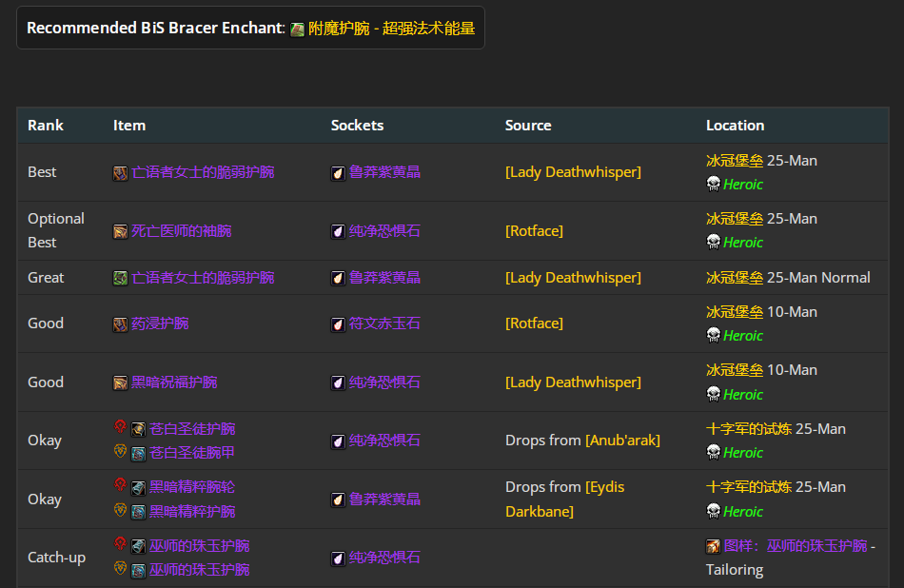The image size is (904, 588).
Task: Open the 附魔护腕 - 超强法术能量 enchant link
Action: [x=391, y=29]
